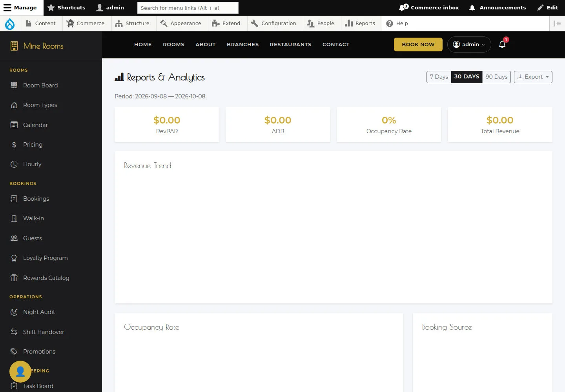This screenshot has height=392, width=565.
Task: Open the Loyalty Program link
Action: pos(45,258)
